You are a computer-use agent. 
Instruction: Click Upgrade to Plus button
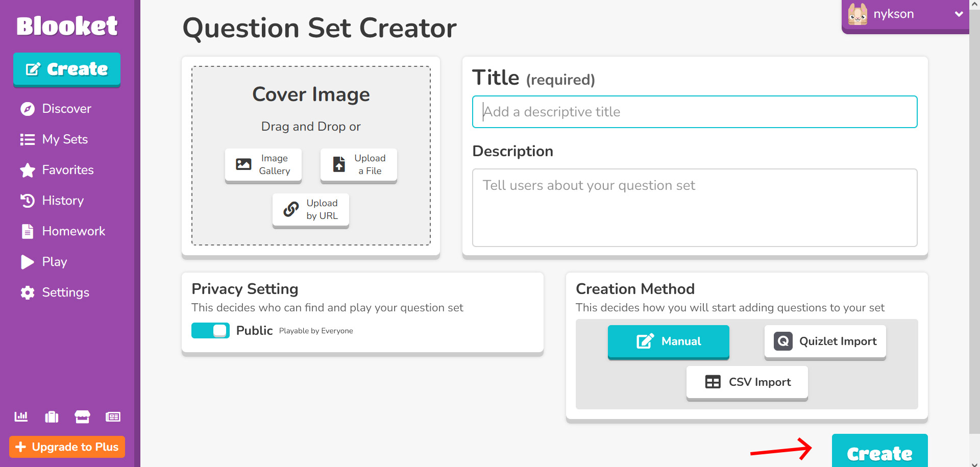[67, 447]
